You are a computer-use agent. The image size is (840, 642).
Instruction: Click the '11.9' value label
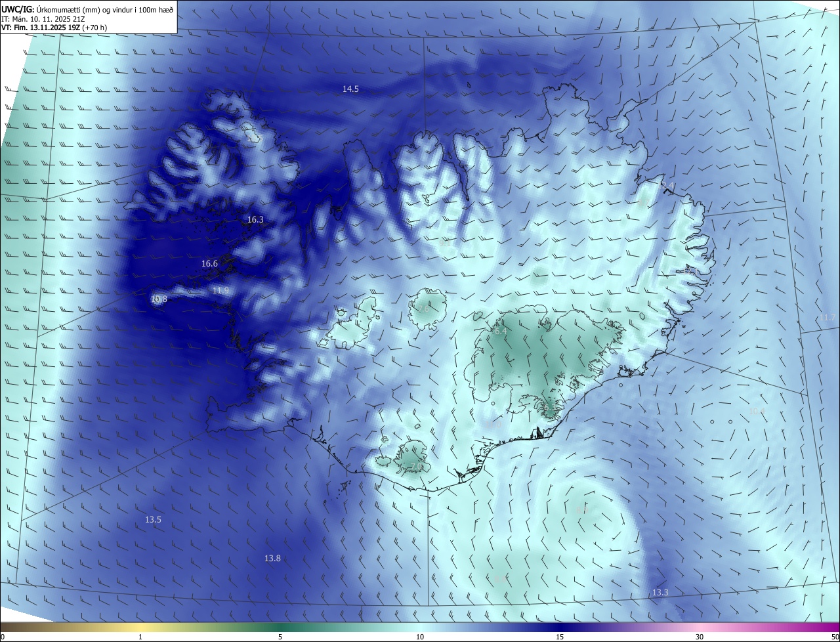220,290
